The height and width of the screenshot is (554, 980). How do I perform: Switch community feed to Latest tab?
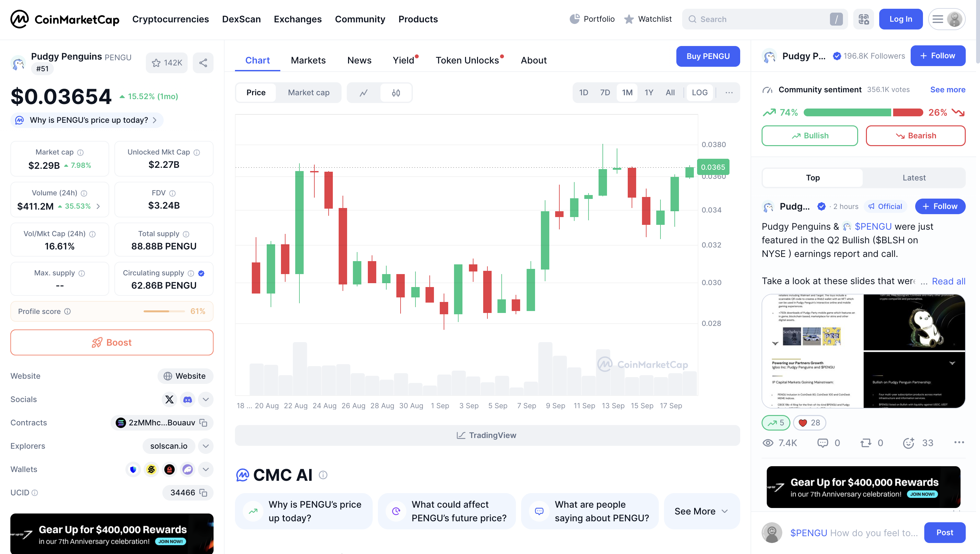pos(914,178)
